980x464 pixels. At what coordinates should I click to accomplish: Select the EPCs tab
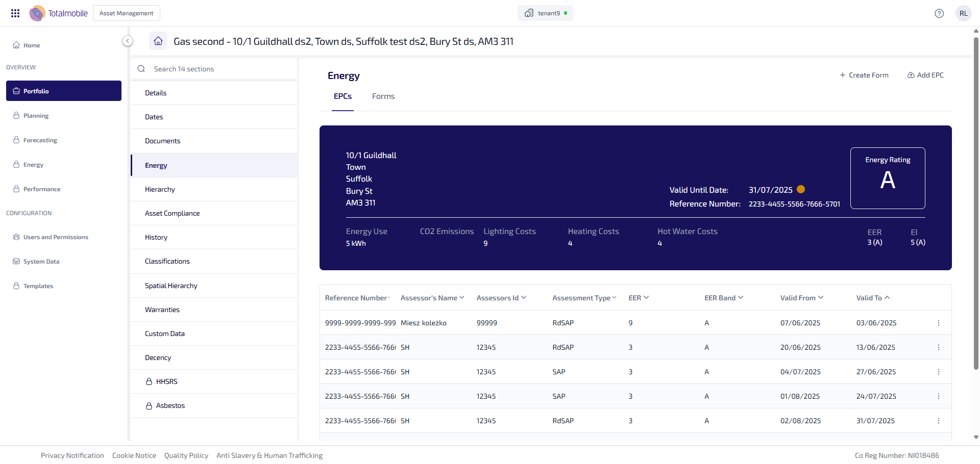tap(342, 96)
